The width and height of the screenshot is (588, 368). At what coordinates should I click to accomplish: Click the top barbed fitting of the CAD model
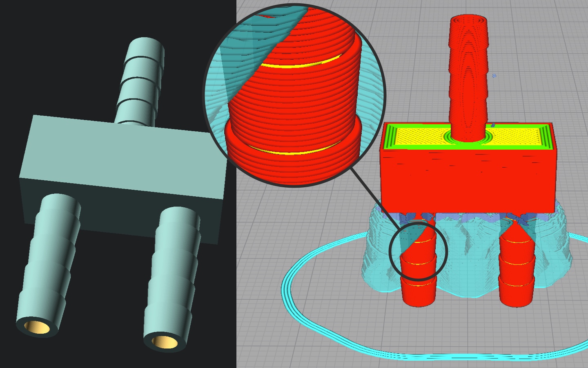[140, 82]
